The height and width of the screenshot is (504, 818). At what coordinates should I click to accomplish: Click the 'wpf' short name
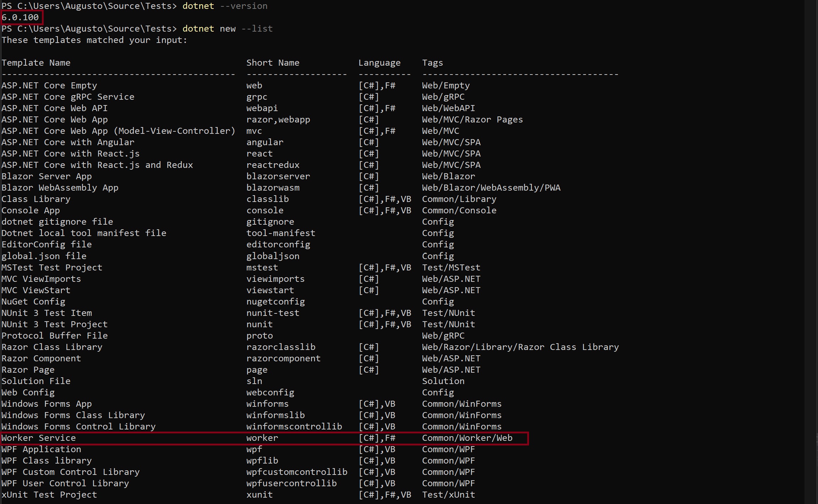pyautogui.click(x=254, y=449)
